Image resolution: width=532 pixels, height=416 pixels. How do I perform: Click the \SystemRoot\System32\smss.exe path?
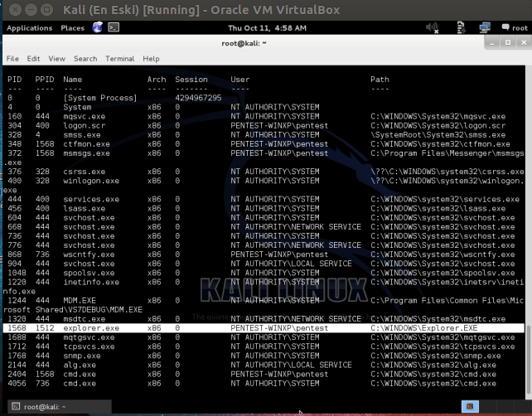pyautogui.click(x=438, y=135)
